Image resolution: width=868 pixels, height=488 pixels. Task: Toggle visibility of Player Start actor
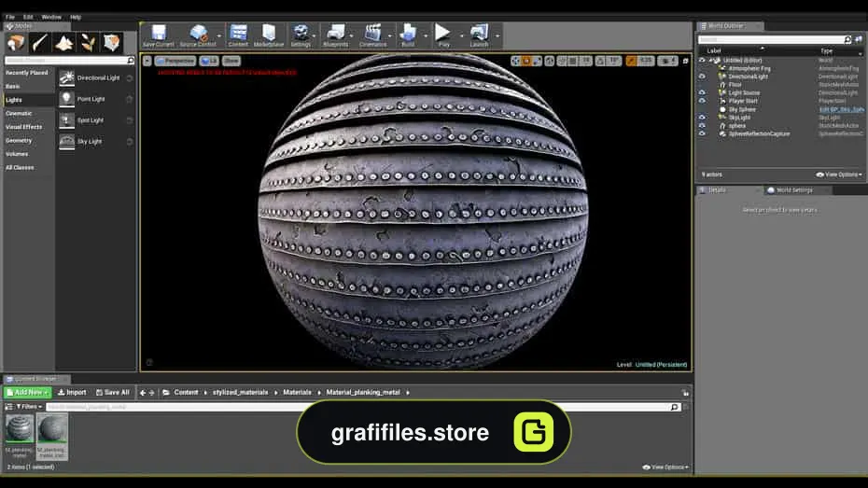coord(702,101)
